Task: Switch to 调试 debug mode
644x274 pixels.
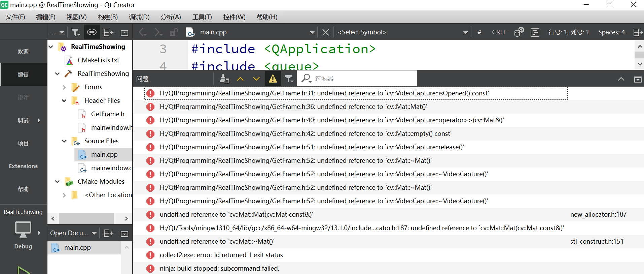Action: click(x=23, y=120)
